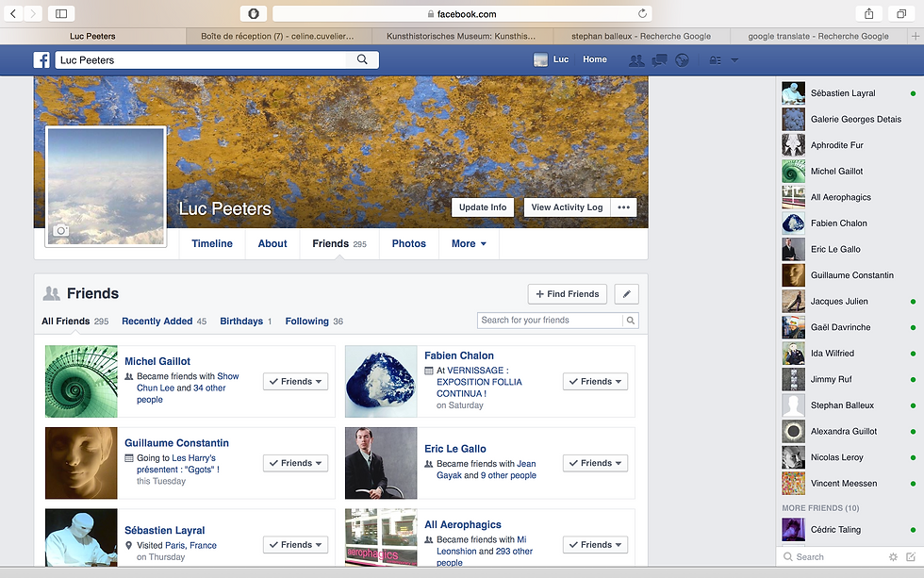924x578 pixels.
Task: Select the Friends 295 profile tab
Action: click(x=339, y=244)
